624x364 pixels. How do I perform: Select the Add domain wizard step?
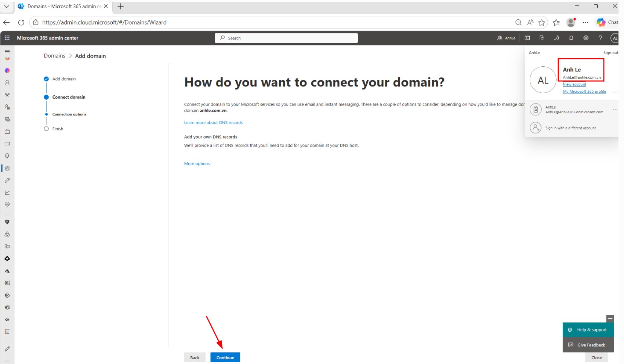click(x=64, y=79)
